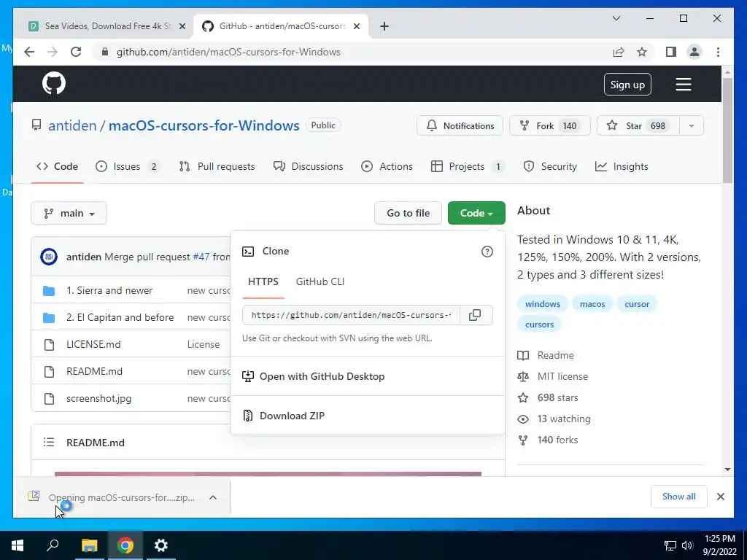The height and width of the screenshot is (560, 747).
Task: Click the HTTPS clone URL field
Action: point(351,315)
